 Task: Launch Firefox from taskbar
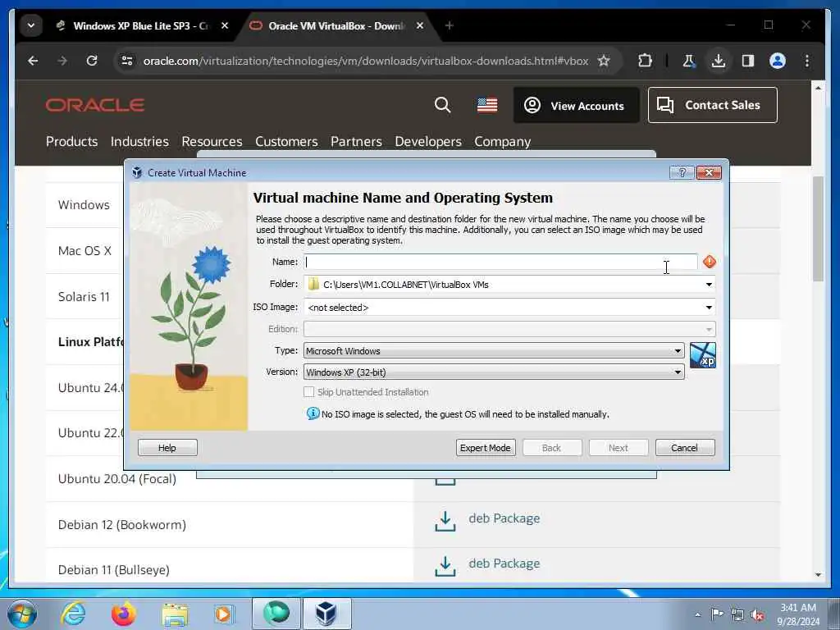123,614
